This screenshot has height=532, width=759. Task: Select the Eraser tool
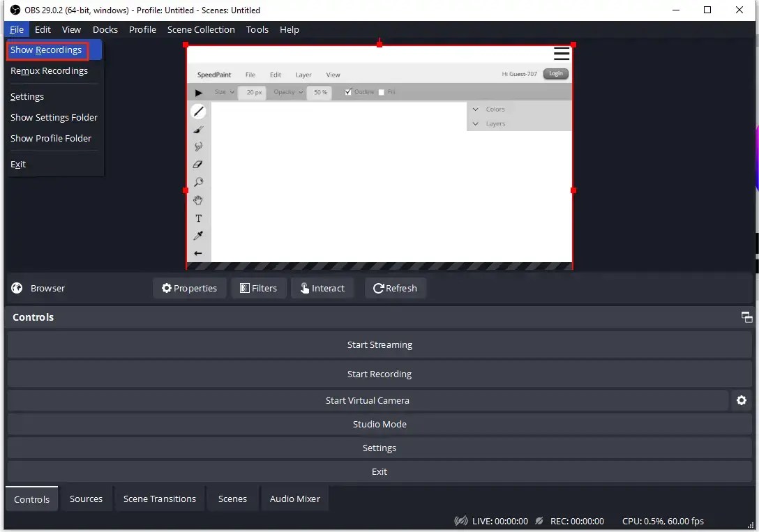point(198,164)
